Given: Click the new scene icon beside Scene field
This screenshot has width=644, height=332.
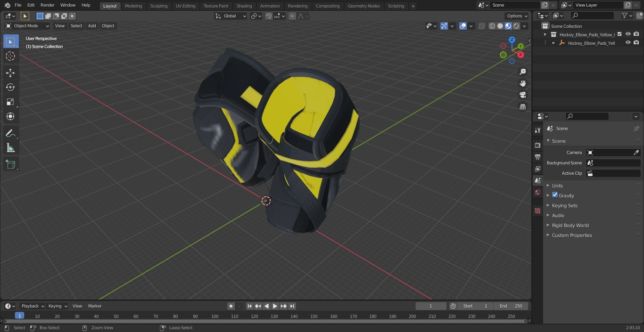Looking at the screenshot, I should click(545, 5).
